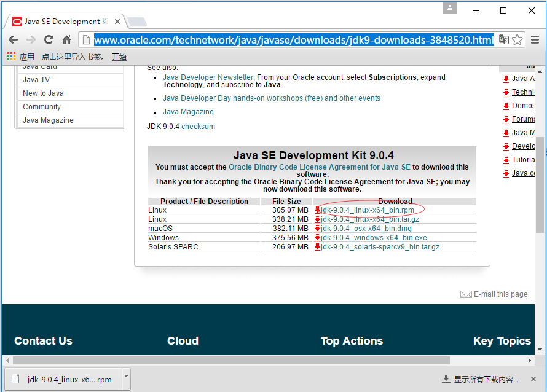Click the horizontal scrollbar left arrow
Screen dimensions: 547x392
[x=7, y=360]
